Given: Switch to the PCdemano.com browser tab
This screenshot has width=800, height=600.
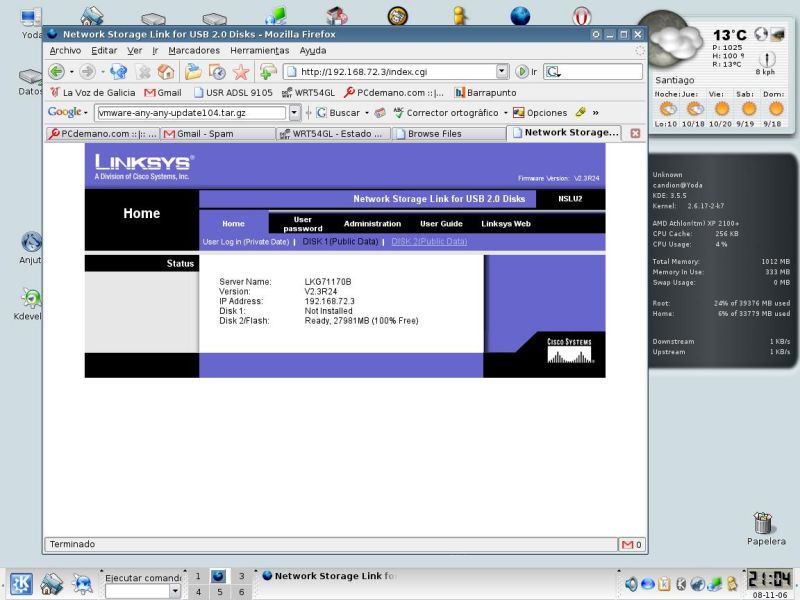Looking at the screenshot, I should pyautogui.click(x=102, y=134).
